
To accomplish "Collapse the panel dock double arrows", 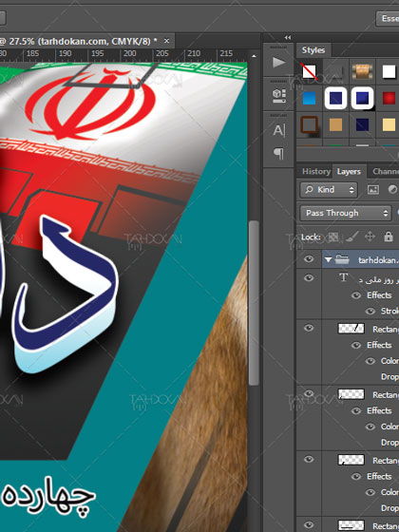I will [288, 37].
